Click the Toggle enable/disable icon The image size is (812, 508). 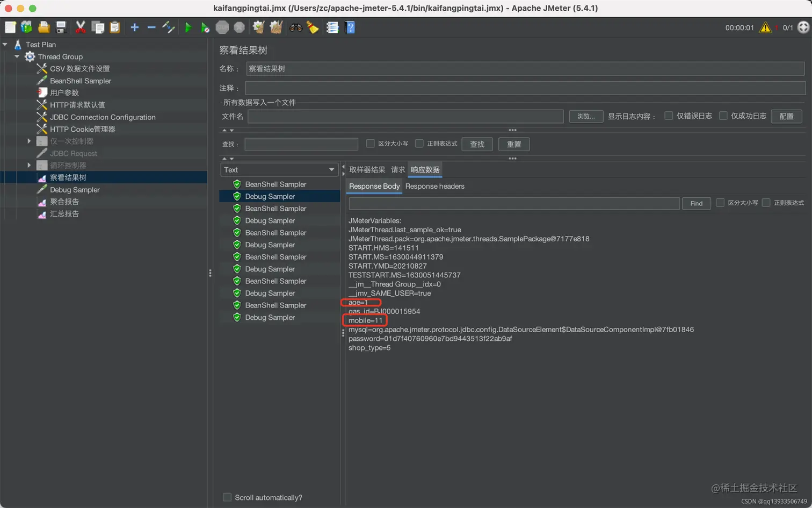pos(169,27)
